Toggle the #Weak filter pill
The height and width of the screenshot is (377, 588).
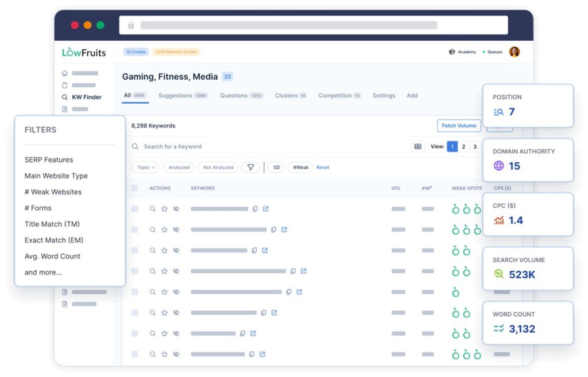[300, 167]
